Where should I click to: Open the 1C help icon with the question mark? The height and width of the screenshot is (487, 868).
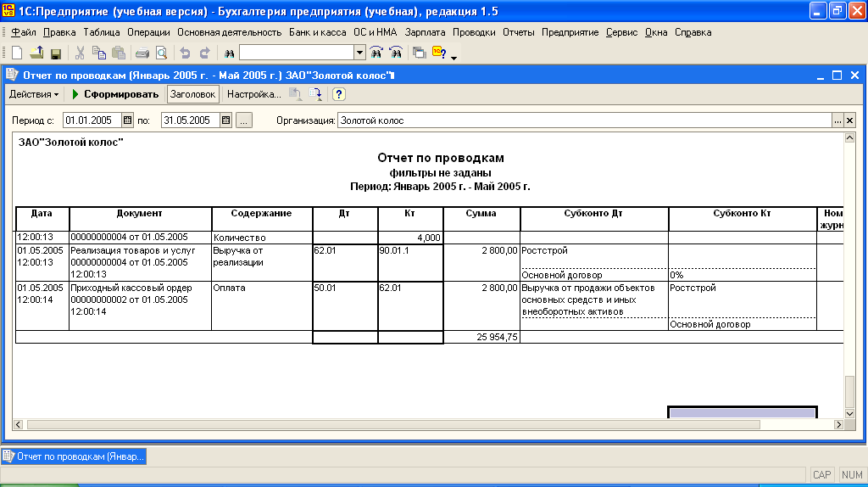pos(439,53)
